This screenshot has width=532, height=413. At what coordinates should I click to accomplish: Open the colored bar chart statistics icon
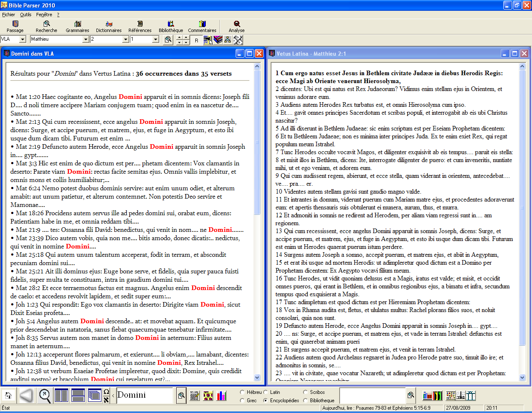(222, 396)
